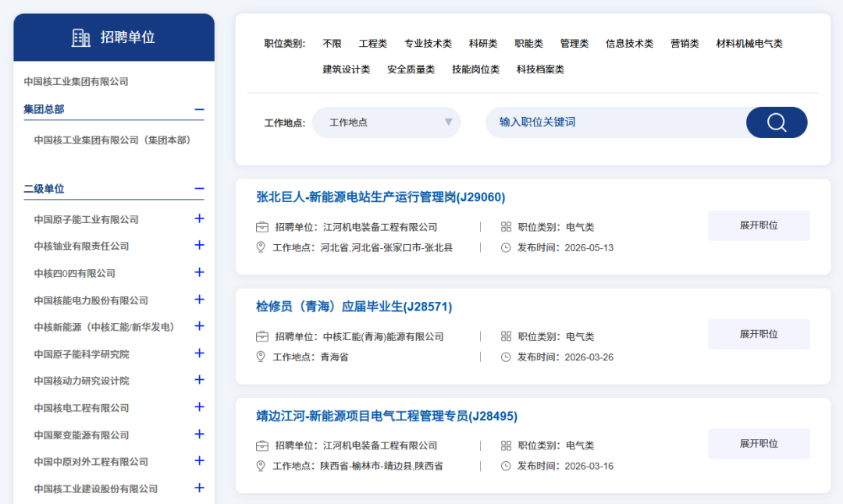This screenshot has height=504, width=843.
Task: Select 中国核能电力股份有限公司 in unit list
Action: coord(91,300)
